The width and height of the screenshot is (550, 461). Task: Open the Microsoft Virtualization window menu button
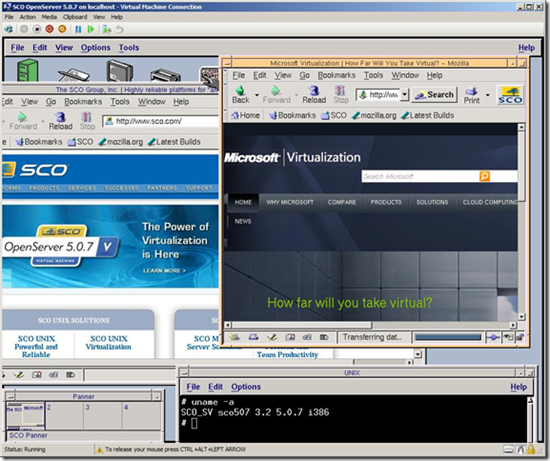pos(227,64)
